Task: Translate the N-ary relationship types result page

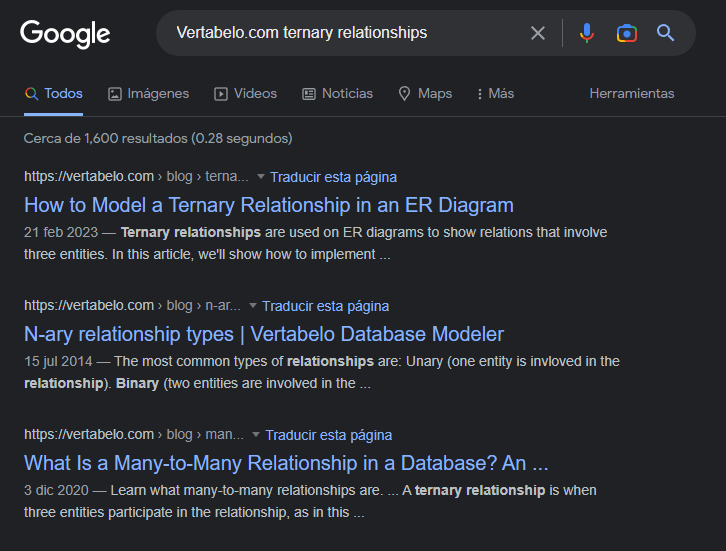Action: click(325, 307)
